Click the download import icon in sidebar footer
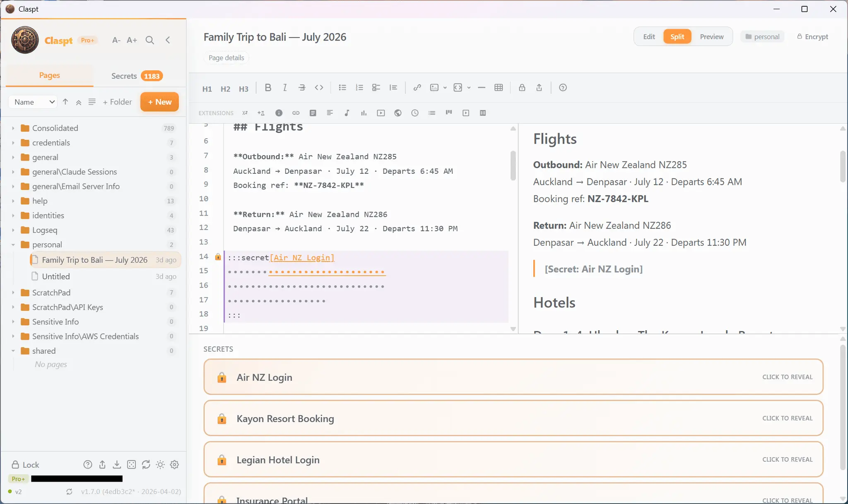The height and width of the screenshot is (504, 848). [117, 465]
